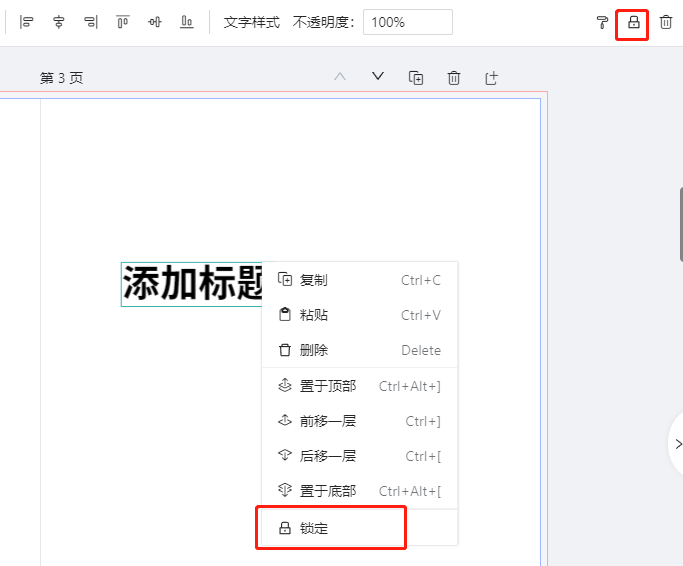Viewport: 683px width, 566px height.
Task: Align selected objects to the top
Action: tap(122, 22)
